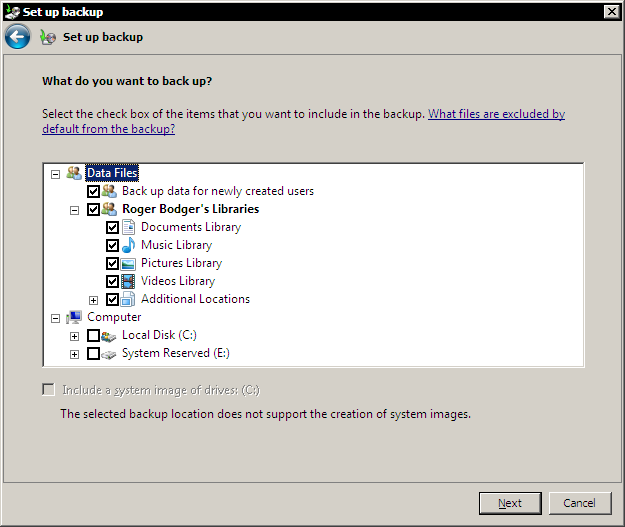625x527 pixels.
Task: Uncheck the Music Library checkbox
Action: tap(112, 246)
